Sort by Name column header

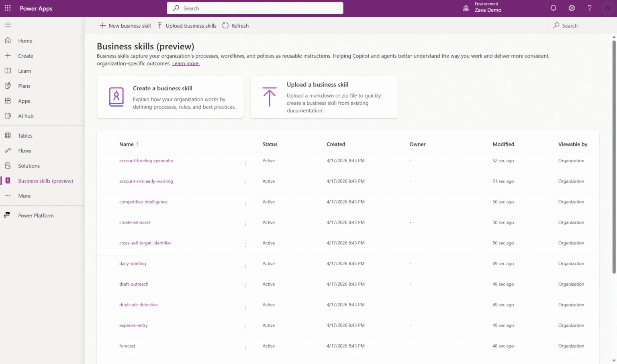pyautogui.click(x=129, y=144)
